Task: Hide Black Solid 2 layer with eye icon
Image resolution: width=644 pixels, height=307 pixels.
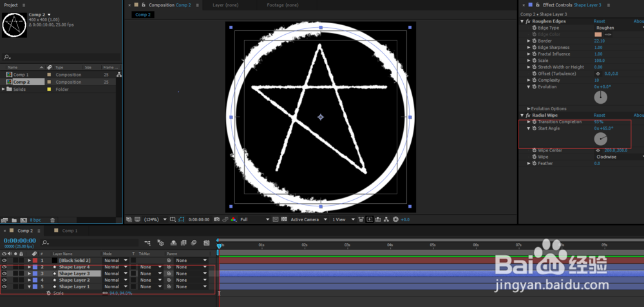Action: tap(4, 261)
